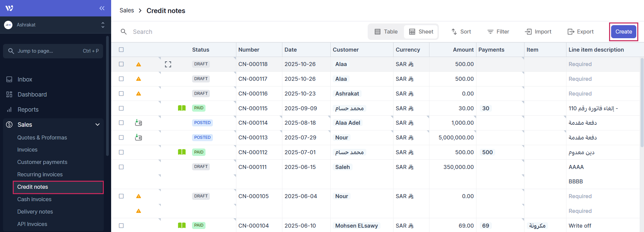Screen dimensions: 644x232
Task: Select all rows via header checkbox
Action: (121, 50)
